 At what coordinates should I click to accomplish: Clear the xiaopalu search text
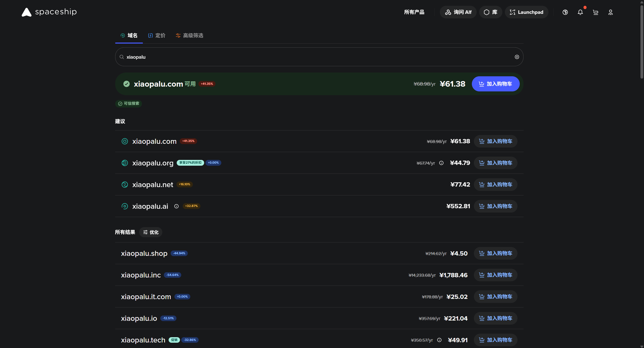pos(517,57)
